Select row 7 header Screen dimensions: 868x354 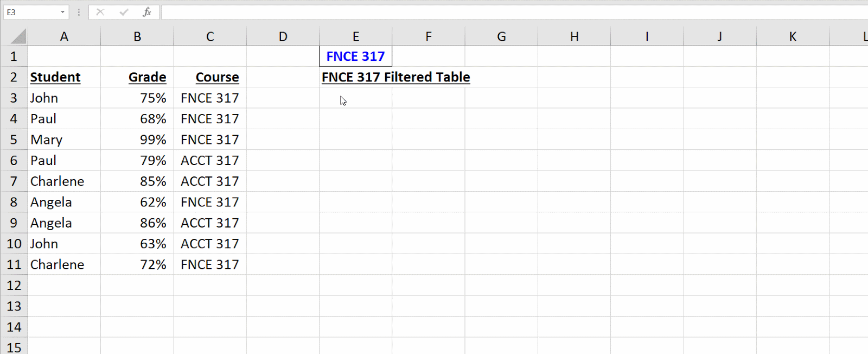pos(14,181)
